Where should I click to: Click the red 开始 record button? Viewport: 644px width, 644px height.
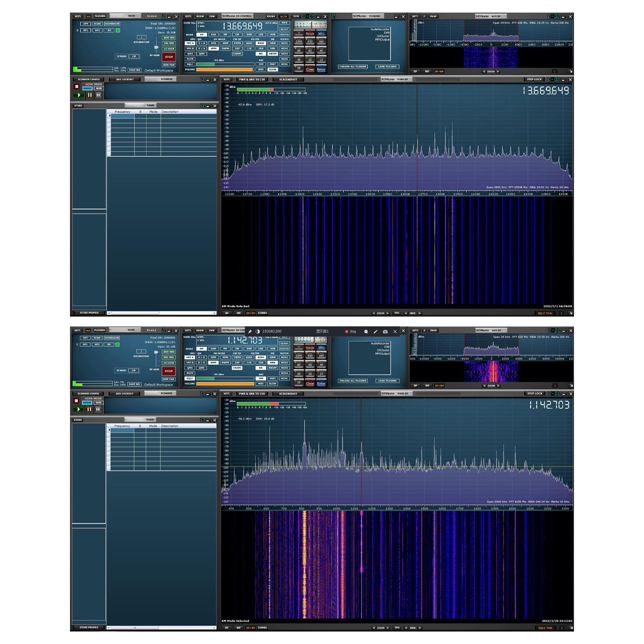click(x=350, y=331)
